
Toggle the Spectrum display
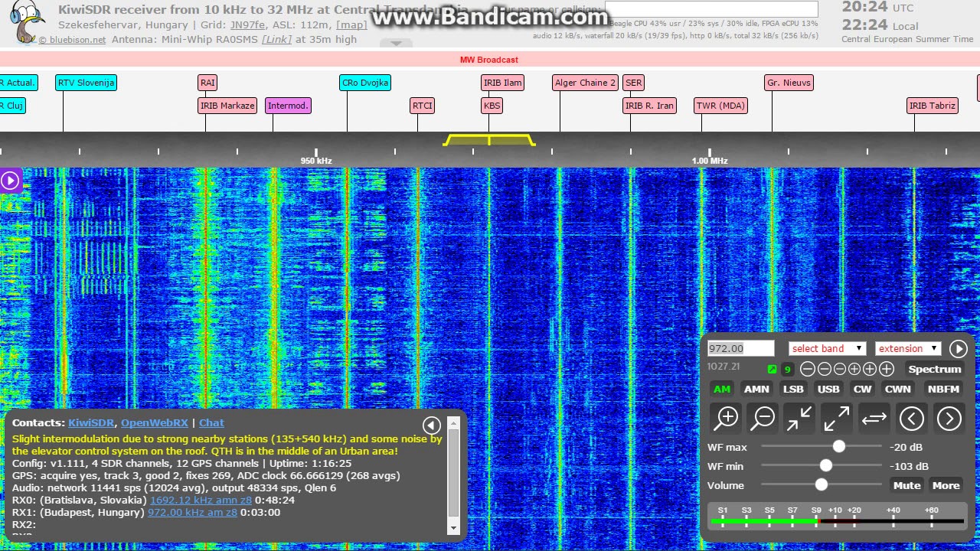(x=934, y=370)
